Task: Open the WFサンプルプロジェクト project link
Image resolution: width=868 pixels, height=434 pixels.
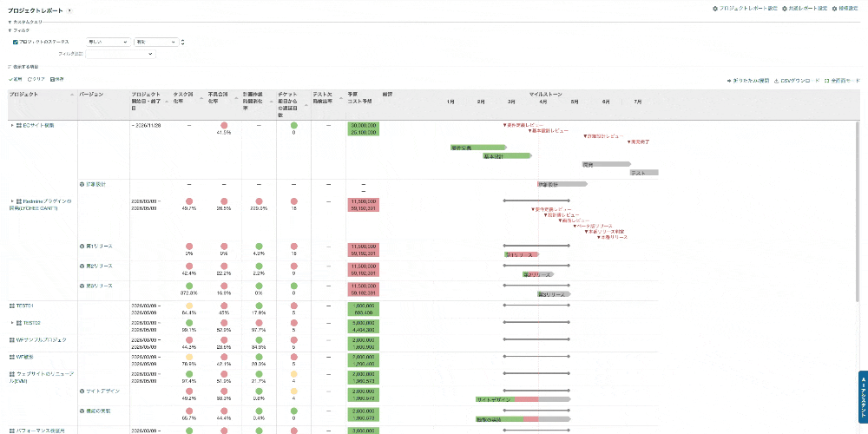Action: pos(42,340)
